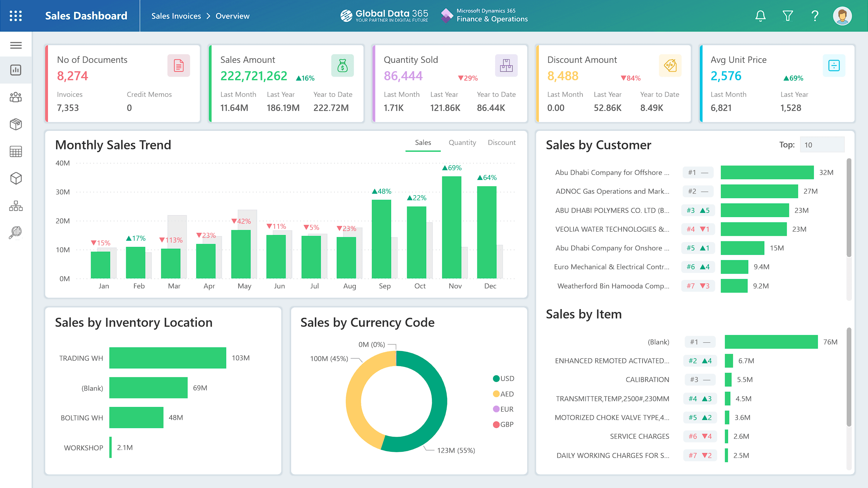Toggle GBP legend item in currency chart
This screenshot has width=868, height=488.
tap(503, 424)
